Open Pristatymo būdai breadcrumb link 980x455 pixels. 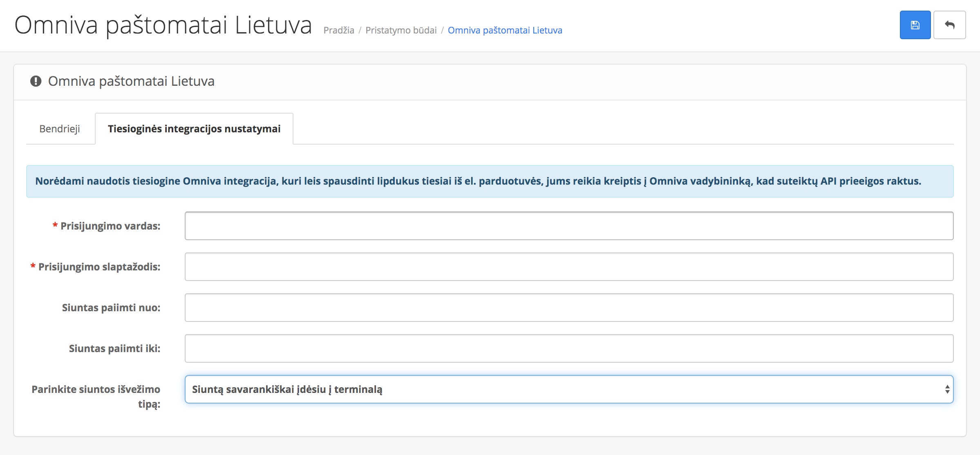coord(401,30)
